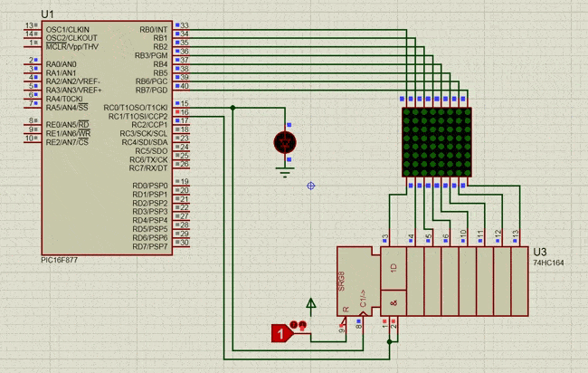Toggle the logic state input showing 1
This screenshot has height=373, width=588.
tap(281, 333)
